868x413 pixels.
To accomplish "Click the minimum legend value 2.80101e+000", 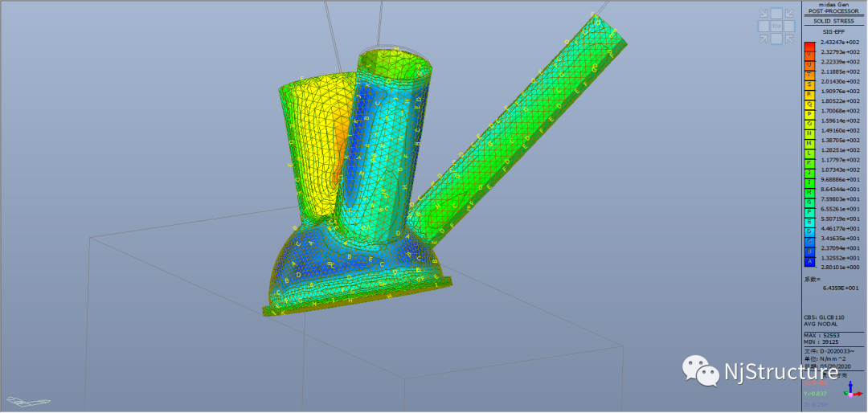I will coord(841,268).
